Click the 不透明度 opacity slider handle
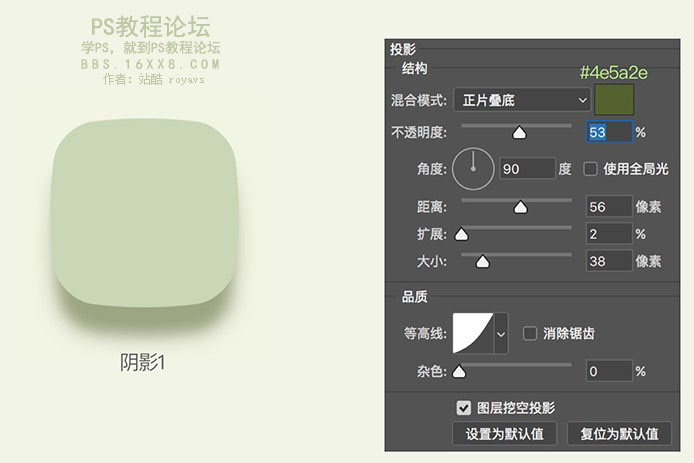694x463 pixels. coord(519,132)
